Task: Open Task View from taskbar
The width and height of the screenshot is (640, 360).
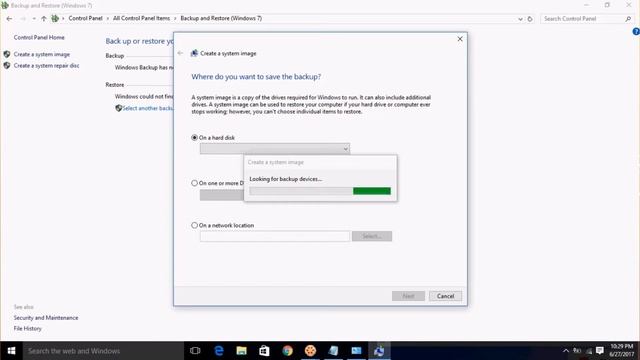Action: pyautogui.click(x=195, y=351)
